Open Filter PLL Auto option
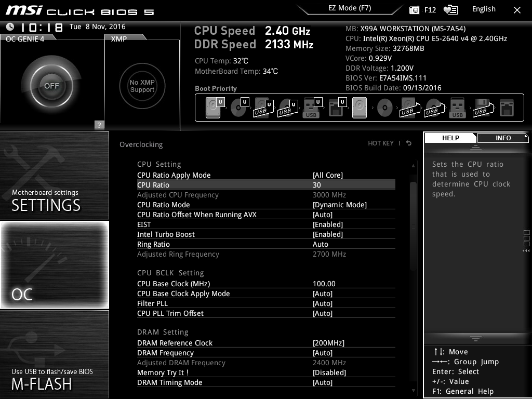 click(266, 303)
